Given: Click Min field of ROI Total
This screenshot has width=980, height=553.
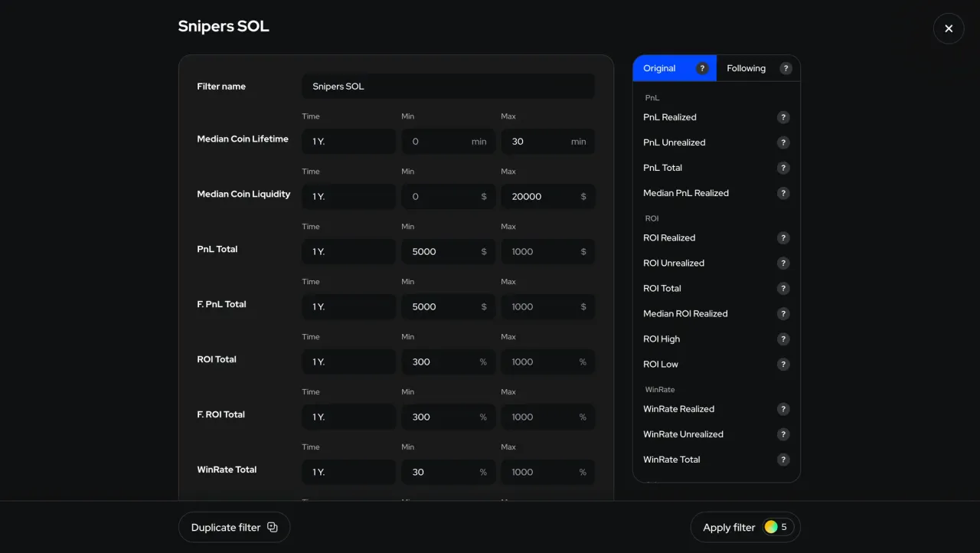Looking at the screenshot, I should click(440, 362).
